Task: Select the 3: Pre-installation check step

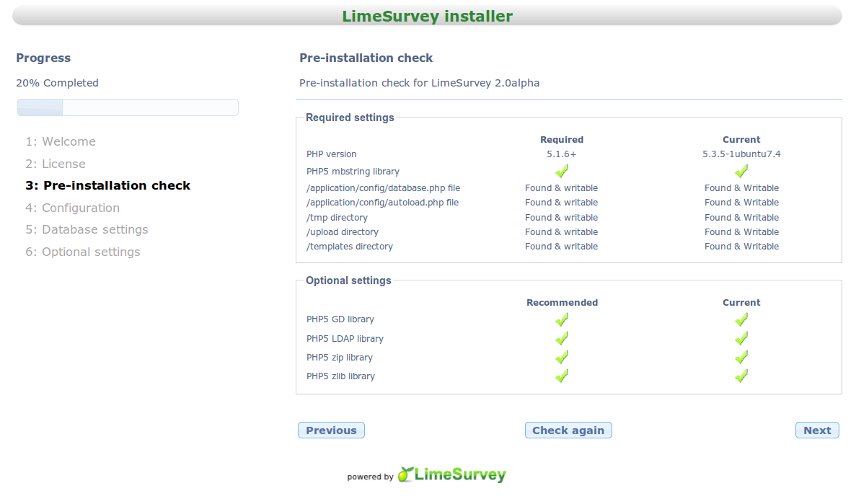Action: pyautogui.click(x=108, y=186)
